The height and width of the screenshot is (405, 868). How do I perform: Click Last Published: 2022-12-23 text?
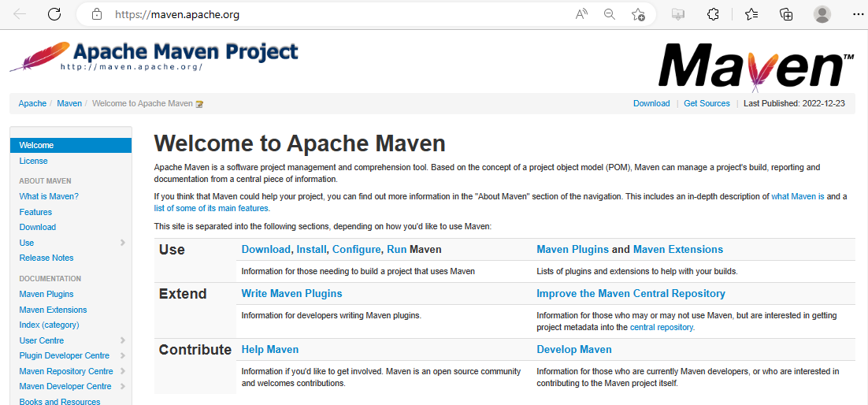click(794, 103)
